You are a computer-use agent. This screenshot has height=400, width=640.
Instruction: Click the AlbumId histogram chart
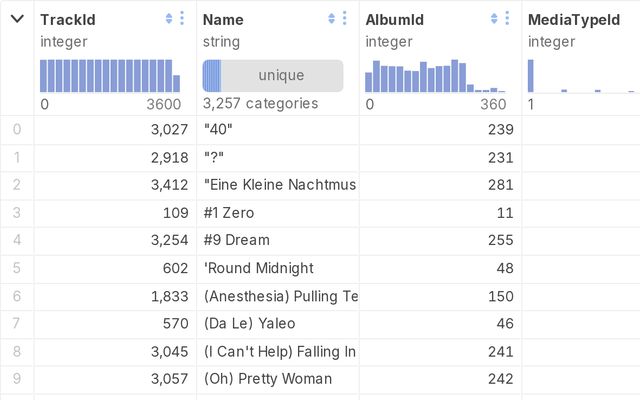pyautogui.click(x=435, y=76)
